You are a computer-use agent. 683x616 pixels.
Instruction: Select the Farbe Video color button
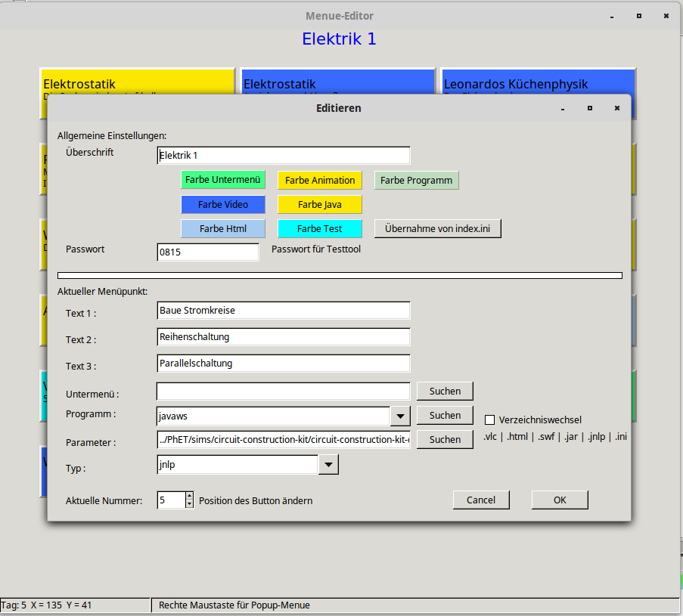[223, 204]
